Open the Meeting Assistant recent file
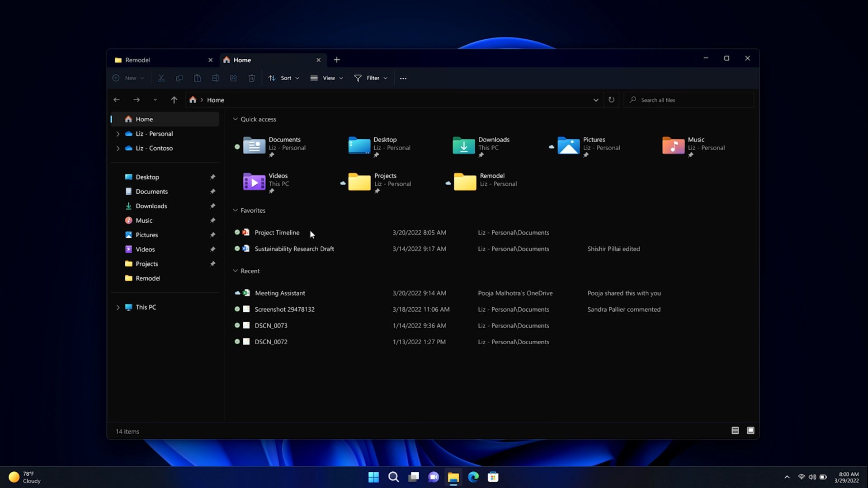The height and width of the screenshot is (488, 868). (279, 292)
